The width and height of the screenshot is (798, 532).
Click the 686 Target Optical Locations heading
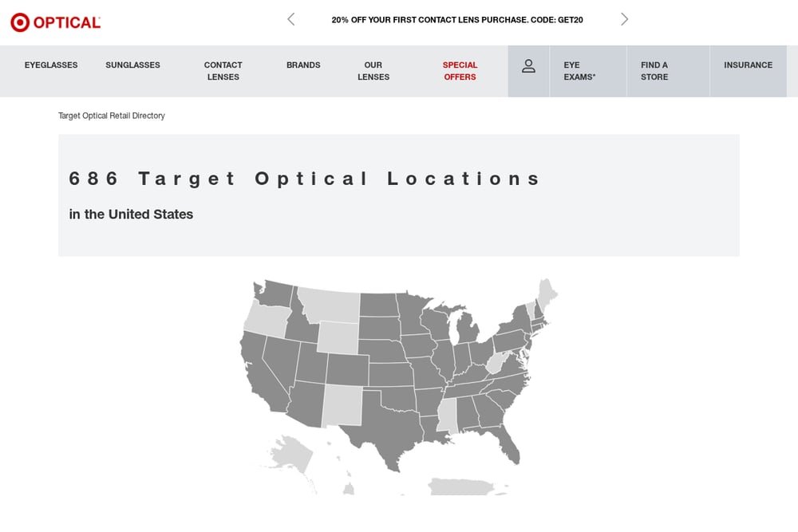pos(304,179)
